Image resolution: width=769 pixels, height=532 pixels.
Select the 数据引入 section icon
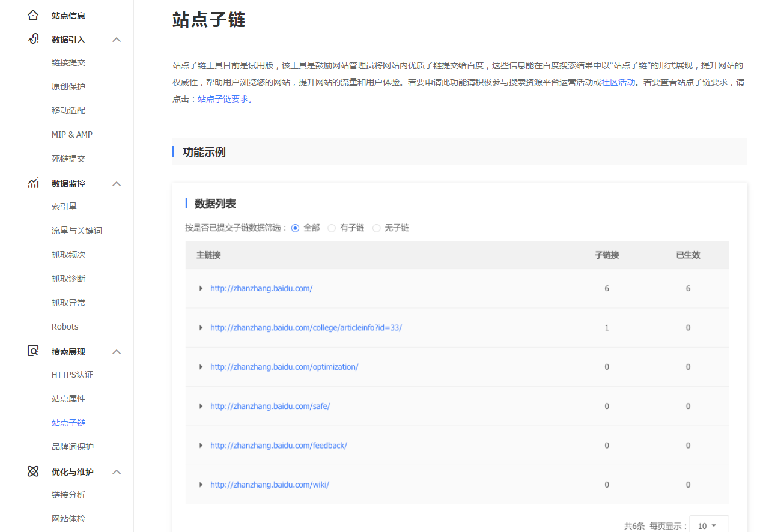click(x=33, y=39)
